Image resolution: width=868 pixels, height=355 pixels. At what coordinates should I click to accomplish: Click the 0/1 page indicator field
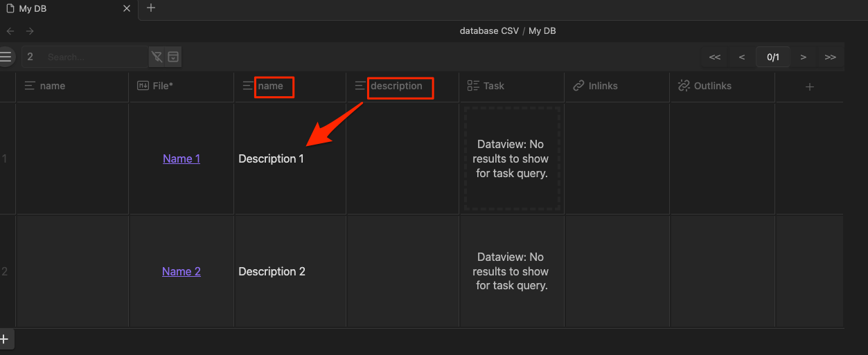pyautogui.click(x=772, y=57)
